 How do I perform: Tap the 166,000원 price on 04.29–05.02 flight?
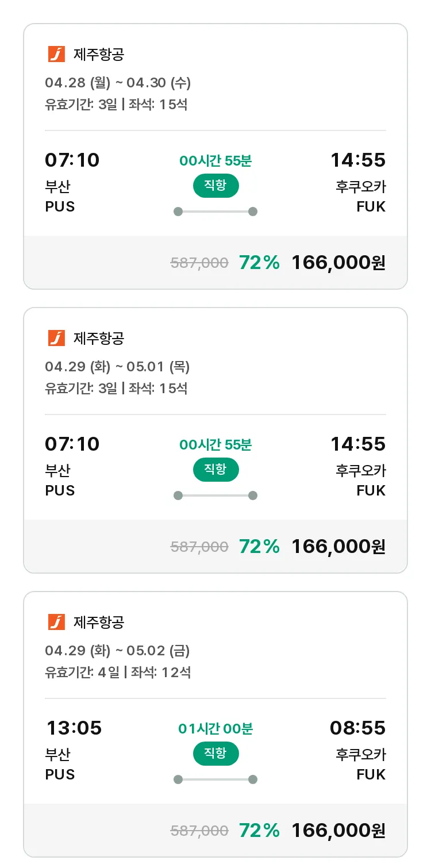coord(338,831)
